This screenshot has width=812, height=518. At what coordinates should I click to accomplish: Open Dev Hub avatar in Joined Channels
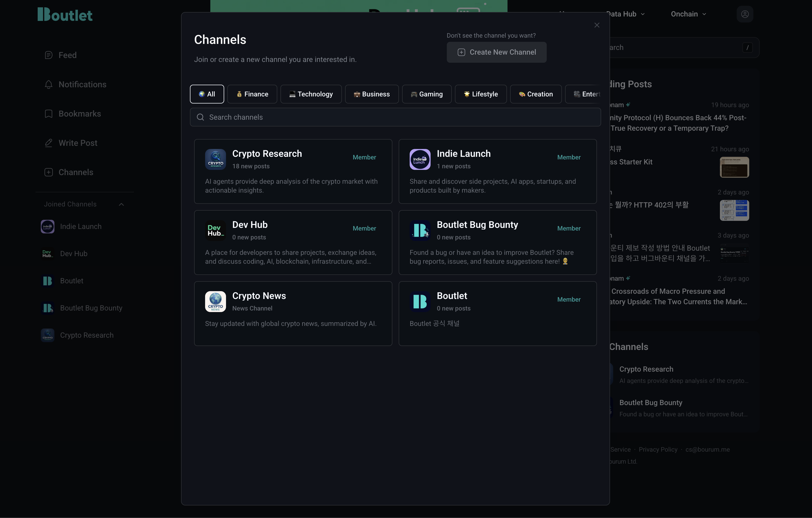[48, 254]
